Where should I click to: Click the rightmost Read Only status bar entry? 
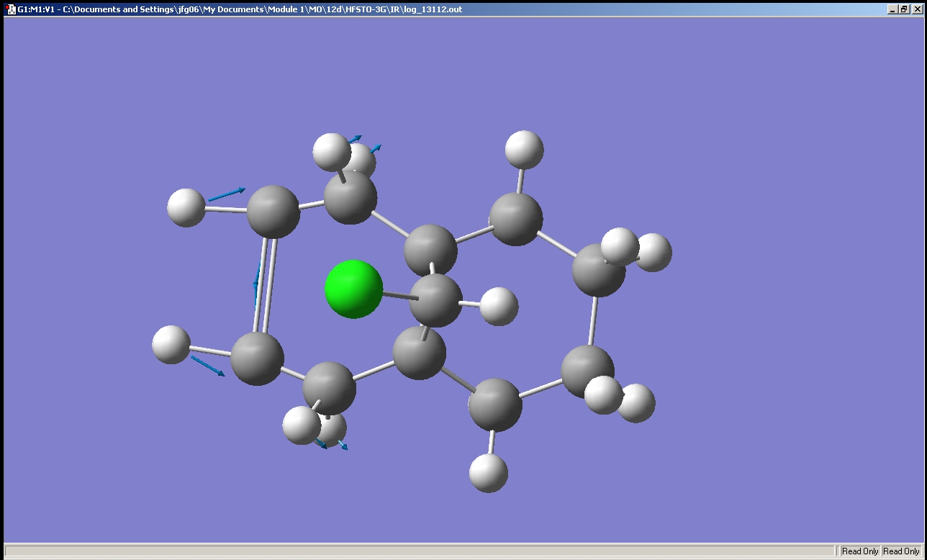(x=901, y=551)
